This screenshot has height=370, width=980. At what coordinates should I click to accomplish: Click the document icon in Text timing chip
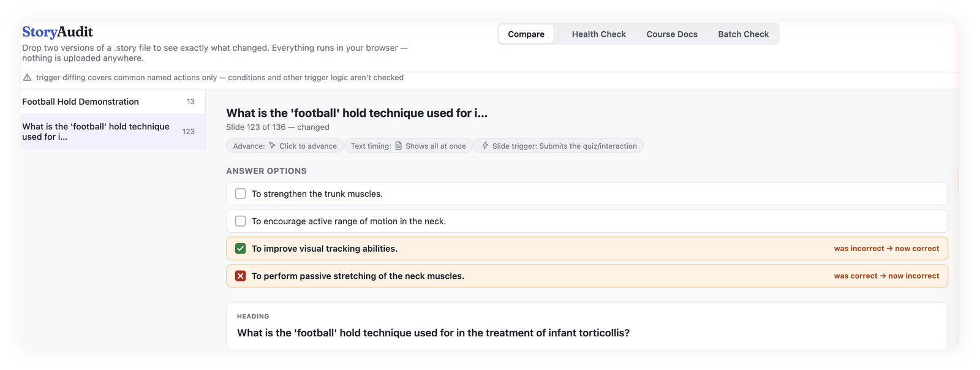(399, 146)
